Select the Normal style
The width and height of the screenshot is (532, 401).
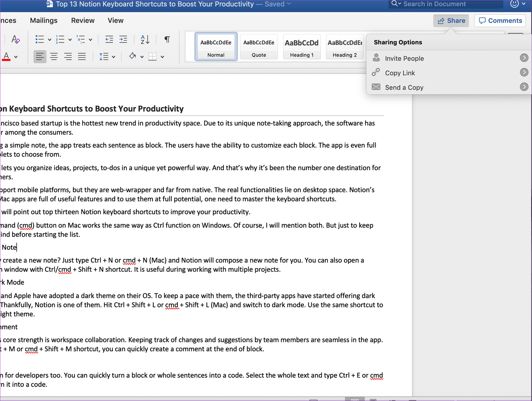coord(216,47)
